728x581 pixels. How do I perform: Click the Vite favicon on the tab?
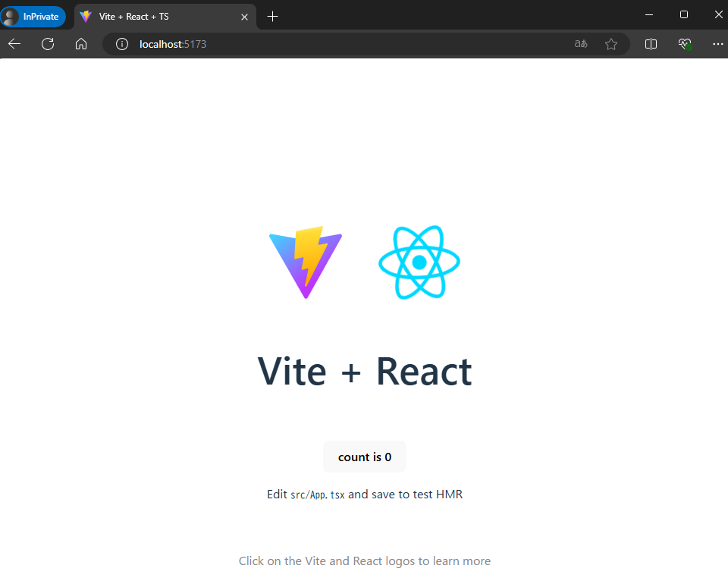click(86, 16)
